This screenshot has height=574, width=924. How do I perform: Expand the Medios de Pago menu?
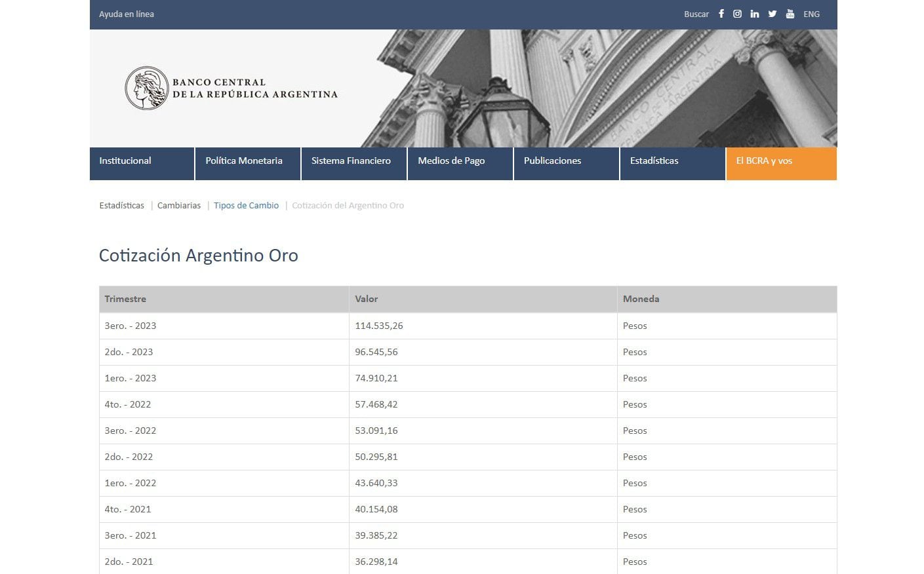(x=451, y=161)
